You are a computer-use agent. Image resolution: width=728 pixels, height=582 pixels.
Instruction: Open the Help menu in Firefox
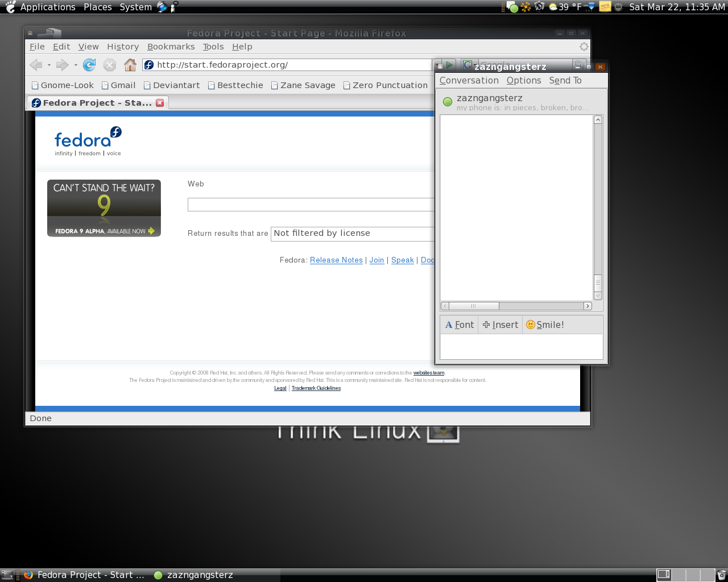coord(242,47)
